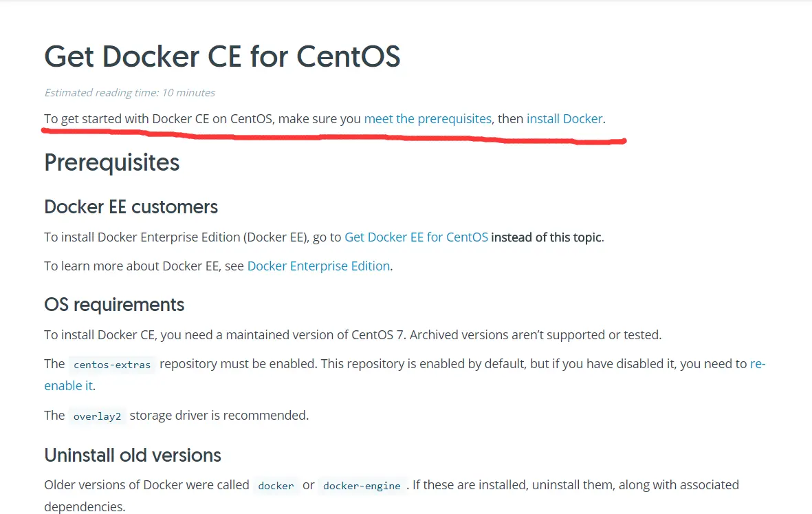
Task: Click the "docker" inline code before "or"
Action: point(276,486)
